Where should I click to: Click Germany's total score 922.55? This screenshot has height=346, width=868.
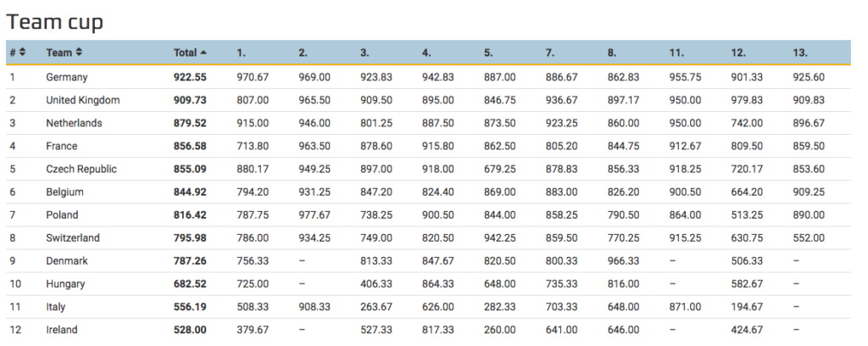(x=190, y=77)
